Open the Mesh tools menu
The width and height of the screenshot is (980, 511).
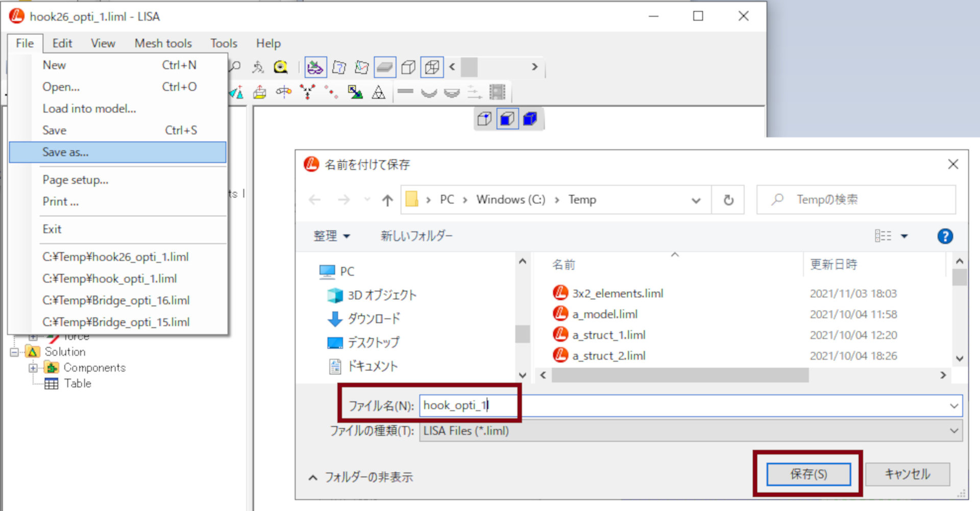[163, 43]
